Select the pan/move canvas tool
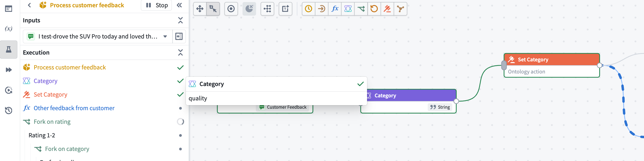Image resolution: width=644 pixels, height=161 pixels. click(x=200, y=9)
